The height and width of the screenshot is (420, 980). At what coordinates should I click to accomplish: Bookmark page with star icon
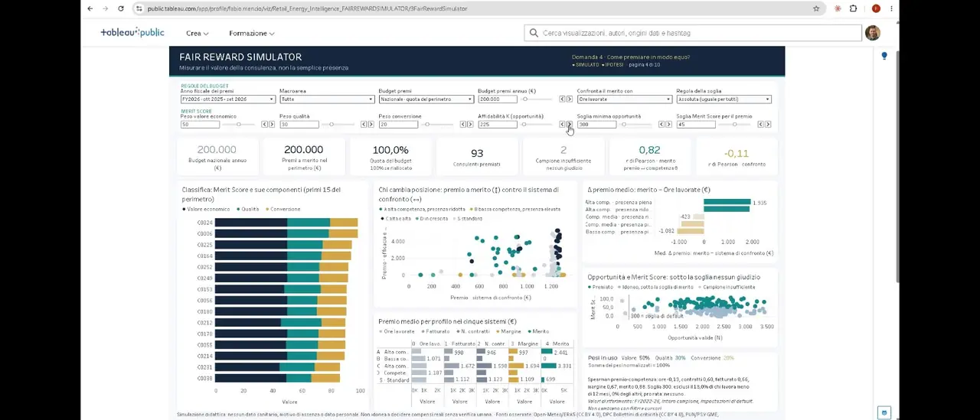pos(816,8)
